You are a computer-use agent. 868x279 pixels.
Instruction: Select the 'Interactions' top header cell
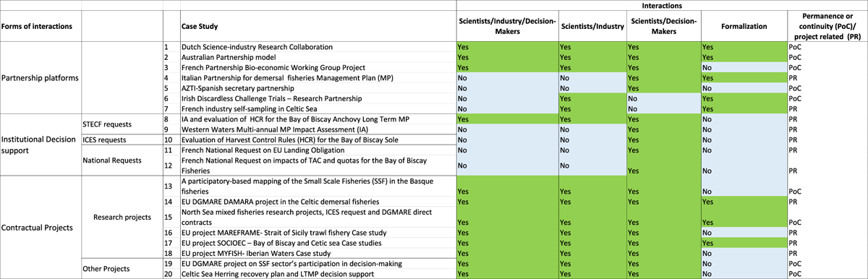(661, 4)
